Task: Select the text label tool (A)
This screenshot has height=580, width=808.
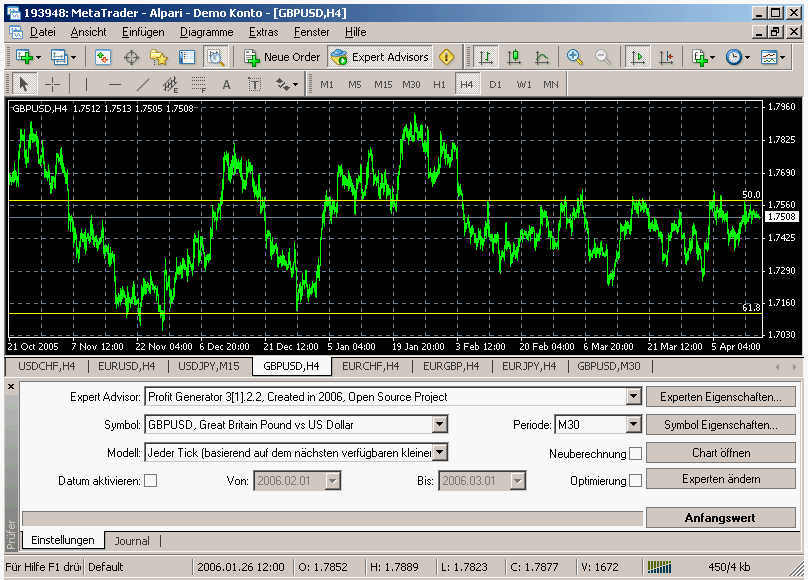Action: (226, 84)
